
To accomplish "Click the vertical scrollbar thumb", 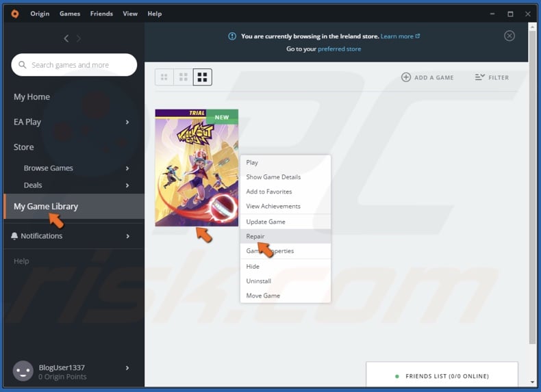I will [x=532, y=187].
